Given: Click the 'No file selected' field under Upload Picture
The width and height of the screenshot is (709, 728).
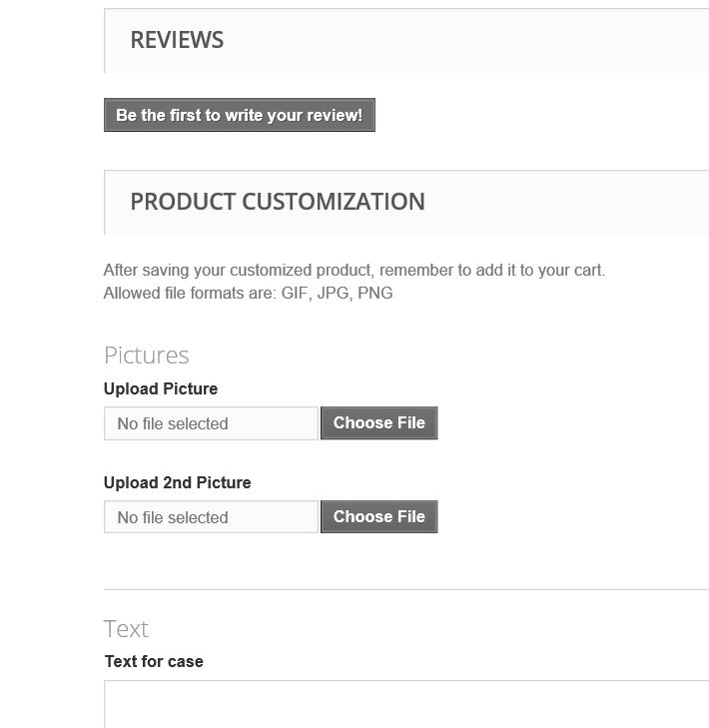Looking at the screenshot, I should pos(211,423).
